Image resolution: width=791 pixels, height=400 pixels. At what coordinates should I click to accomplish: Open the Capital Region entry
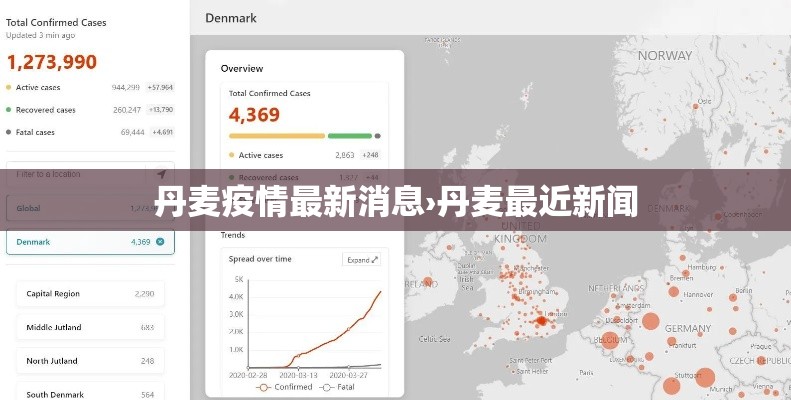point(90,294)
